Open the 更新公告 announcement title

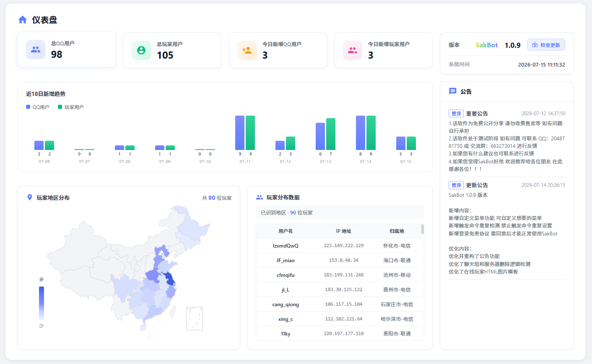pos(477,185)
